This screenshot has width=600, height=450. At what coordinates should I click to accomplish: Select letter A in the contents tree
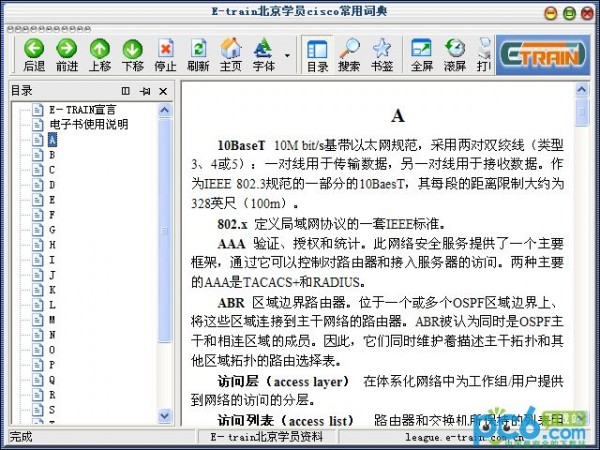point(52,140)
